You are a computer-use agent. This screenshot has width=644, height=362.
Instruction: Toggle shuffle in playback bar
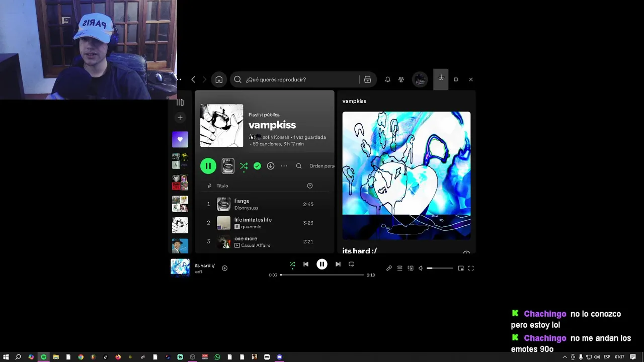(x=292, y=264)
